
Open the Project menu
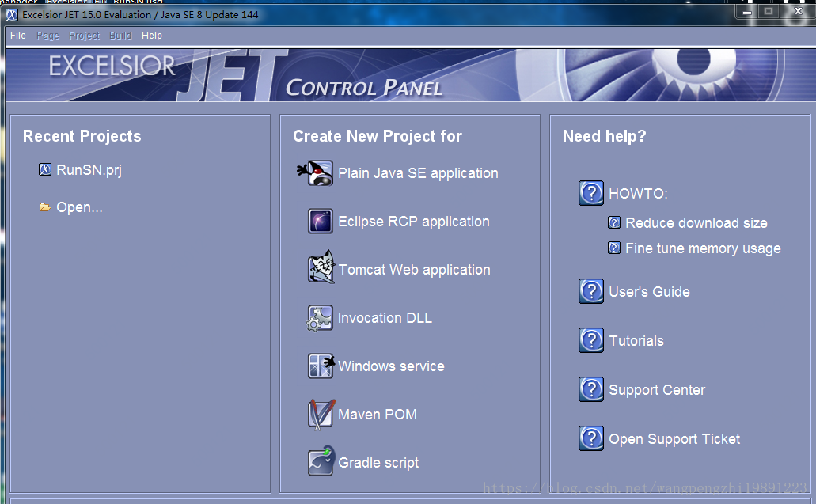coord(85,36)
